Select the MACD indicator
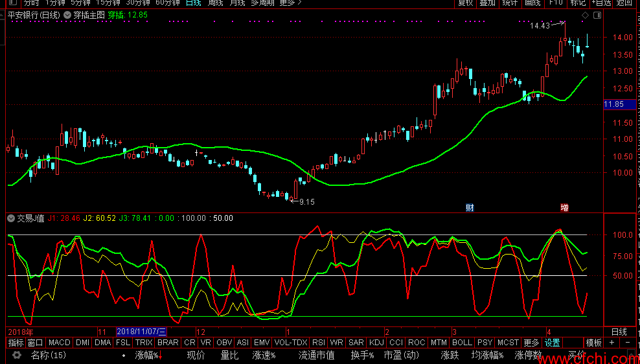The width and height of the screenshot is (640, 364). click(59, 343)
